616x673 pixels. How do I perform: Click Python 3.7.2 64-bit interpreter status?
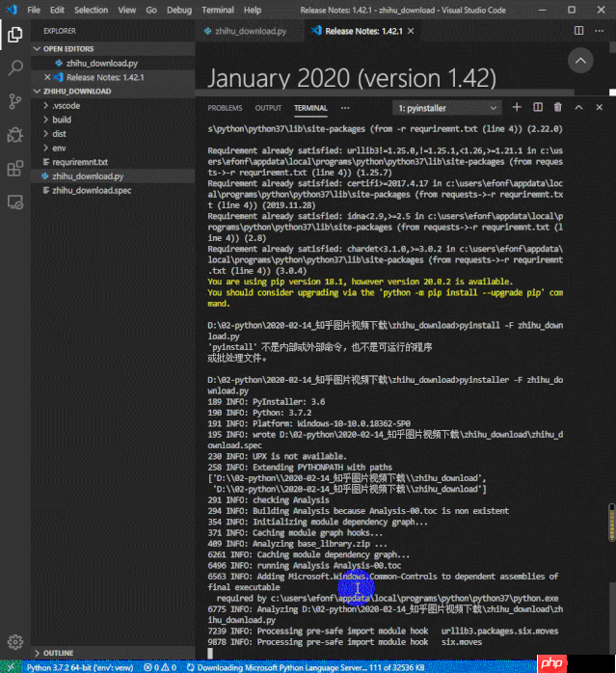click(x=80, y=667)
